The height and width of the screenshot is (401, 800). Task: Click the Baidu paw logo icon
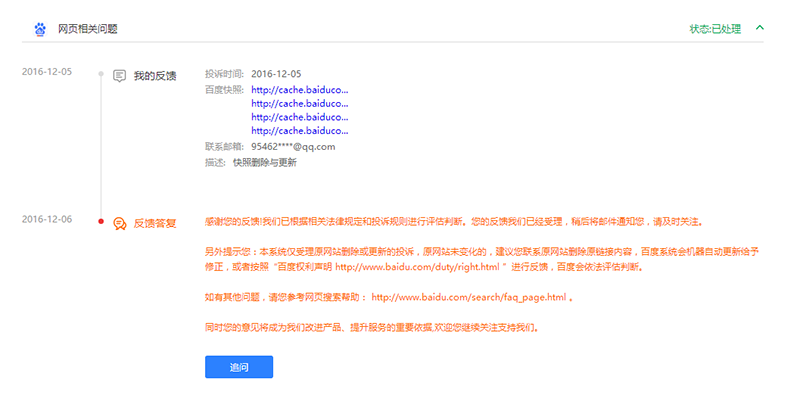(x=40, y=29)
